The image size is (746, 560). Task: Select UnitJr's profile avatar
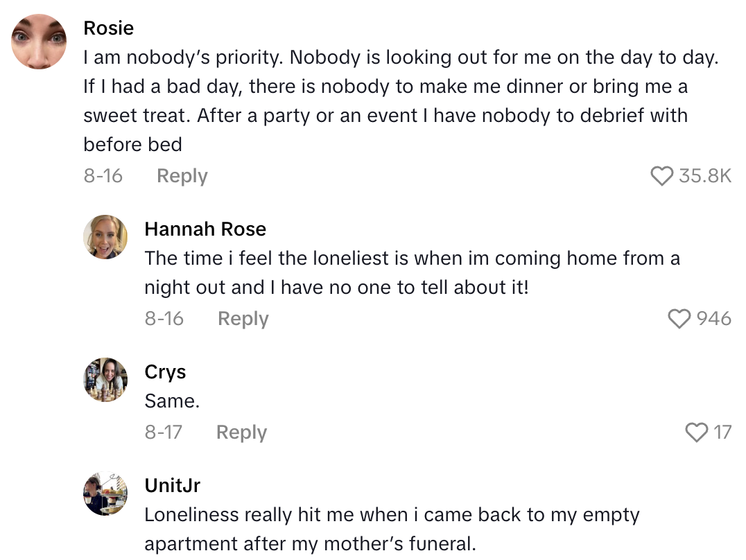pyautogui.click(x=105, y=493)
